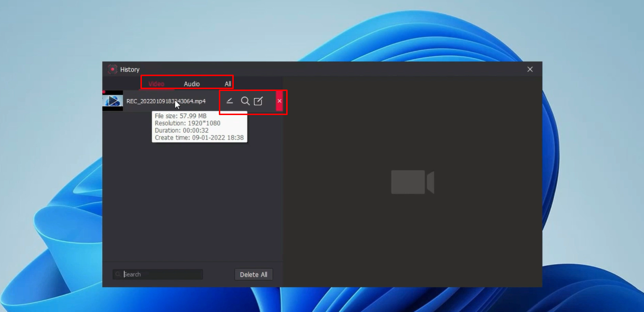Click the camera placeholder icon in the preview
644x312 pixels.
tap(412, 182)
